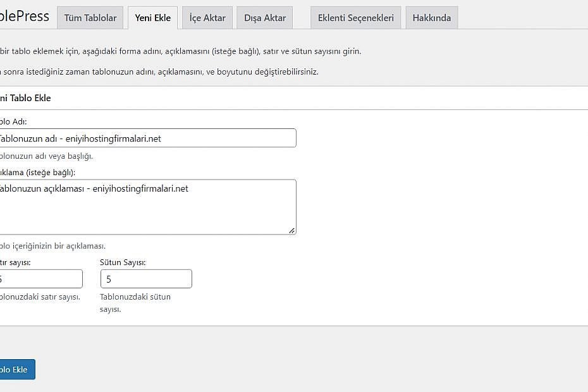Viewport: 588px width, 392px height.
Task: Click the Satır sayısı number field
Action: click(41, 279)
